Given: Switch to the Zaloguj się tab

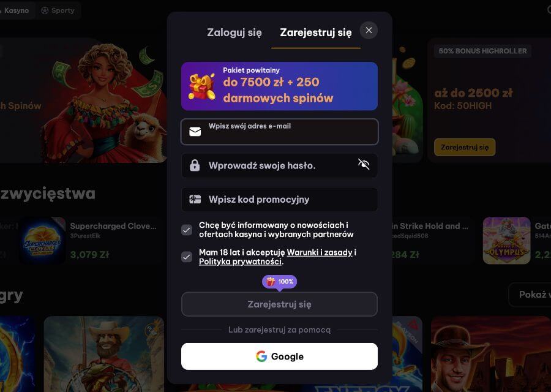Looking at the screenshot, I should [x=234, y=32].
